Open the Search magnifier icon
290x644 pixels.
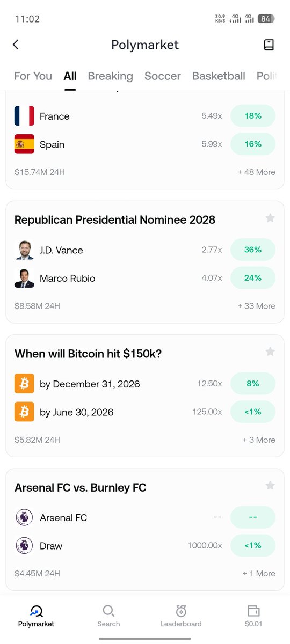point(108,611)
